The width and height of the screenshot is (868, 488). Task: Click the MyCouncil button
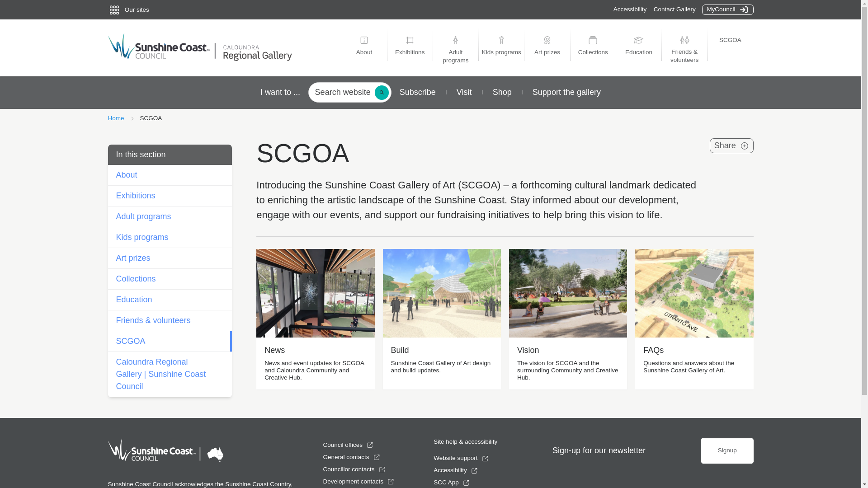coord(727,9)
